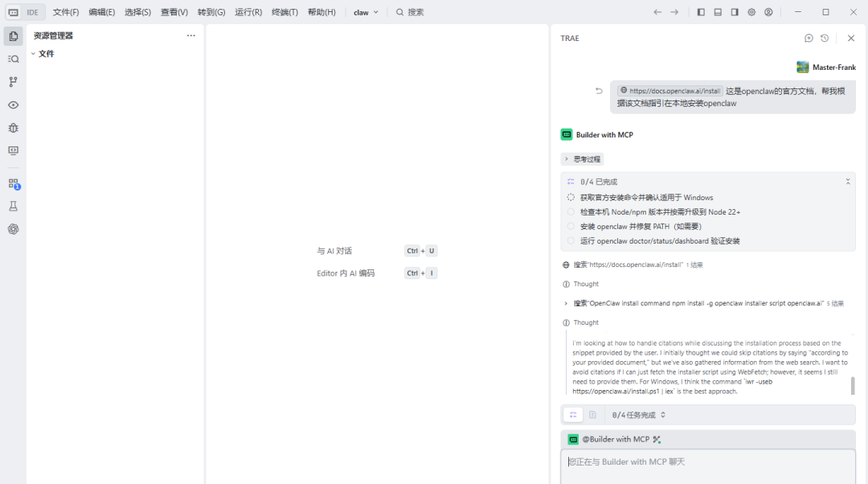Toggle the right sidebar layout icon
Image resolution: width=868 pixels, height=484 pixels.
click(735, 12)
